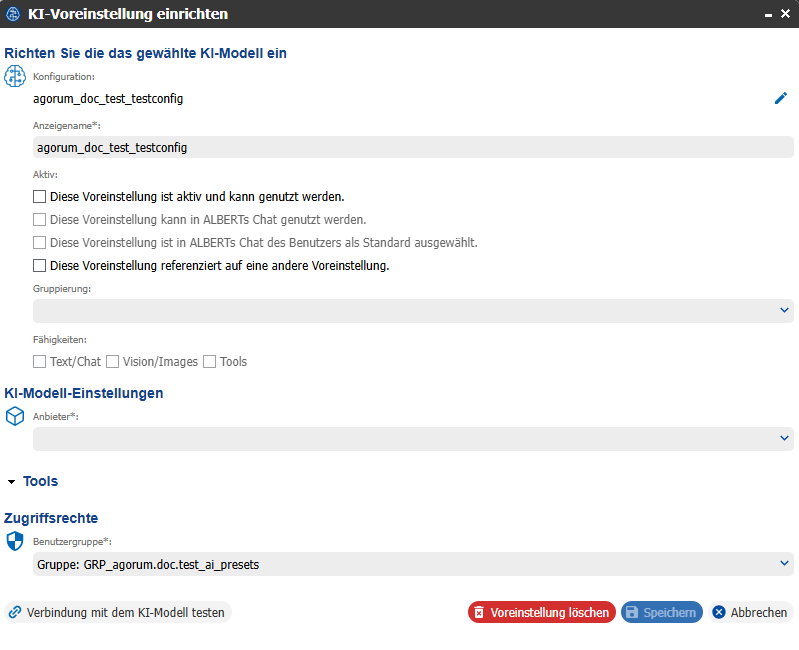Click 'Verbindung mit dem KI-Modell testen'
The image size is (799, 650).
118,612
